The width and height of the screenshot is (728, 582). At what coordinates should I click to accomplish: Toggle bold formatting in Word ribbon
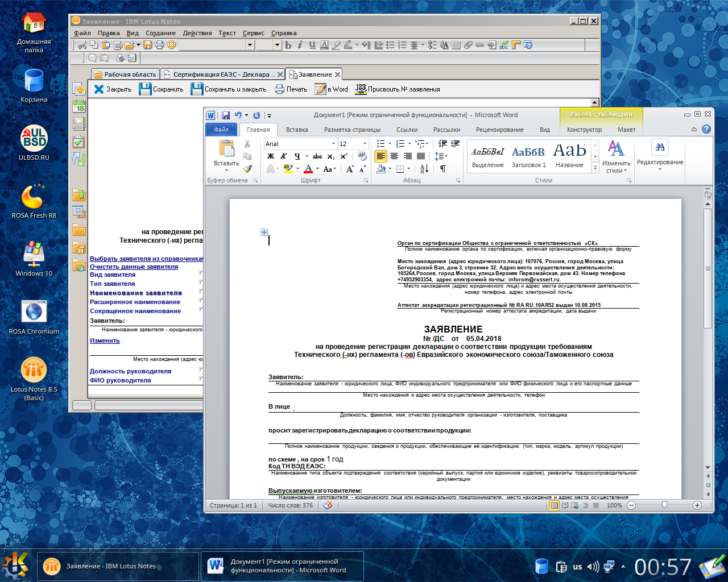[x=271, y=156]
